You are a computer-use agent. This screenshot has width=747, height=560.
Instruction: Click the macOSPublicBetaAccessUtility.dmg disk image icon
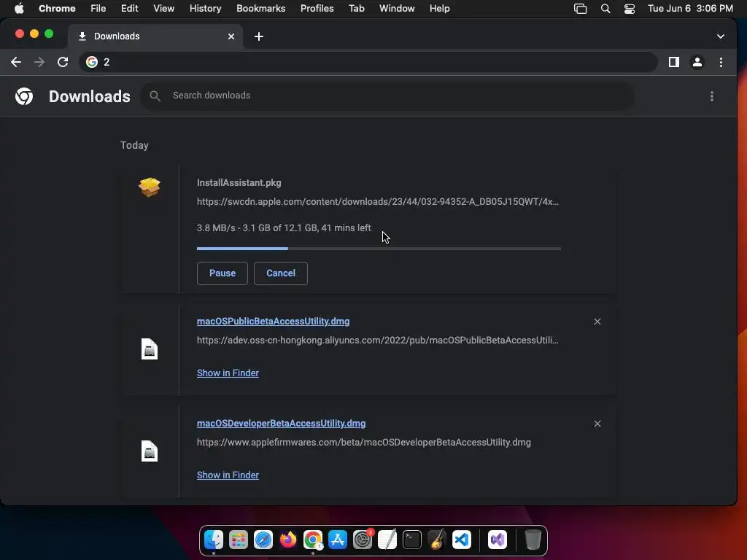(149, 349)
